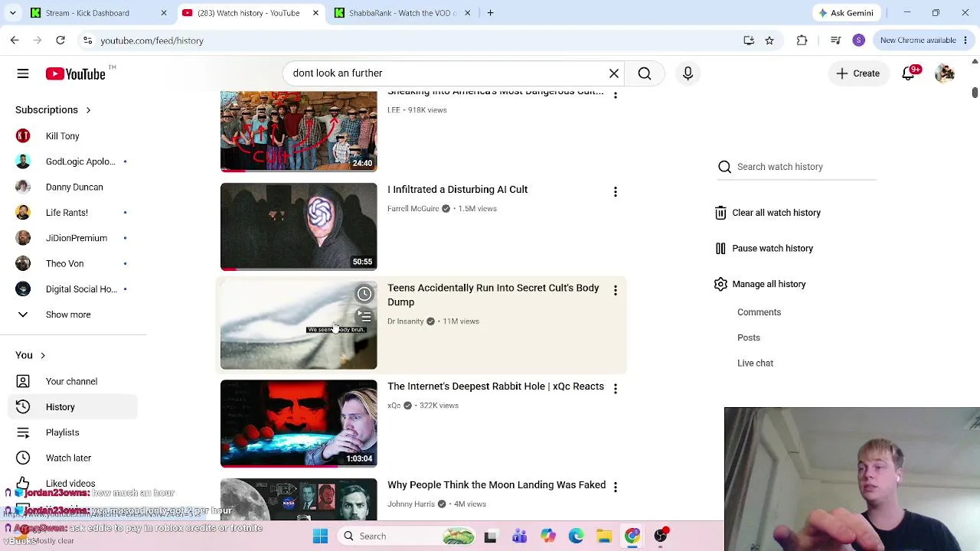Open Posts history link
Viewport: 980px width, 551px height.
tap(749, 337)
